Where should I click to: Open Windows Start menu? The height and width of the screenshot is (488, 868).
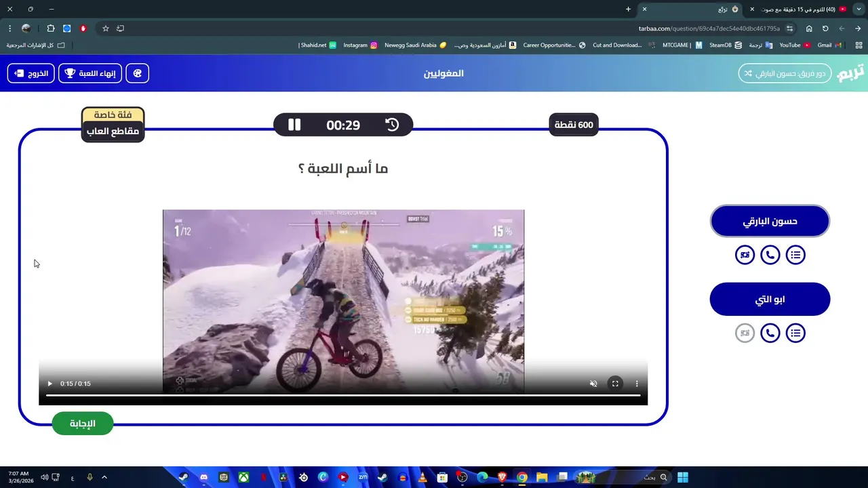[683, 477]
